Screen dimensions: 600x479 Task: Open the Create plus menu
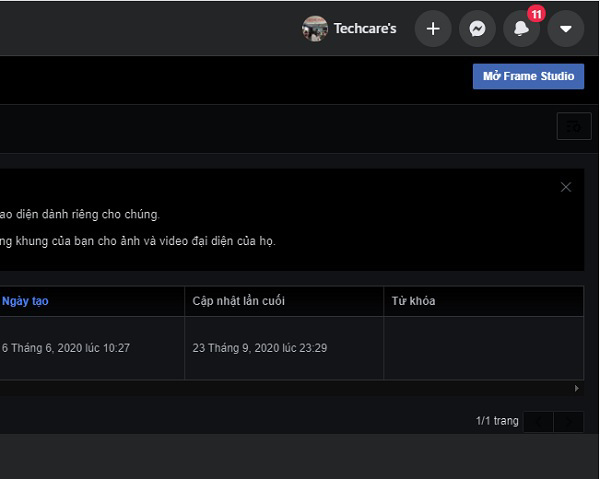[x=432, y=29]
